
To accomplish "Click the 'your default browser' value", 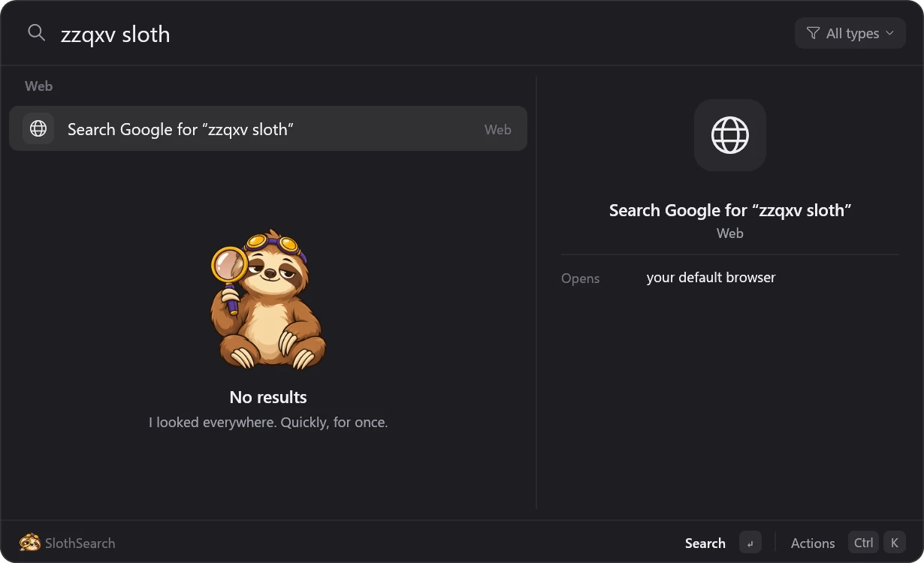I will tap(711, 277).
